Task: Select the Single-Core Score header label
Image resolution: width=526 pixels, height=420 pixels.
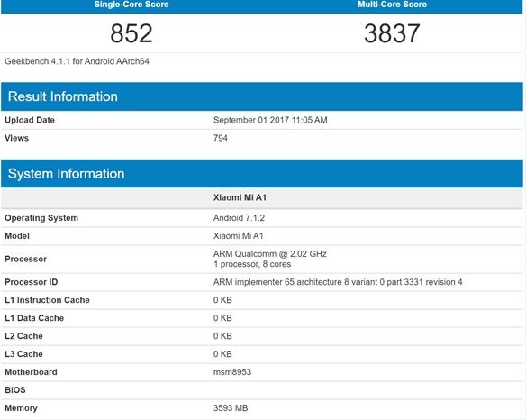Action: coord(131,5)
